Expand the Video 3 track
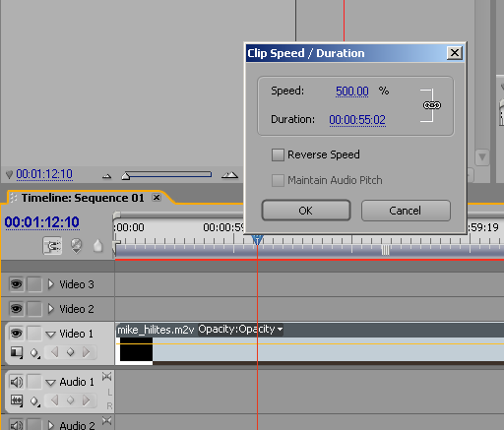The width and height of the screenshot is (504, 430). [50, 284]
